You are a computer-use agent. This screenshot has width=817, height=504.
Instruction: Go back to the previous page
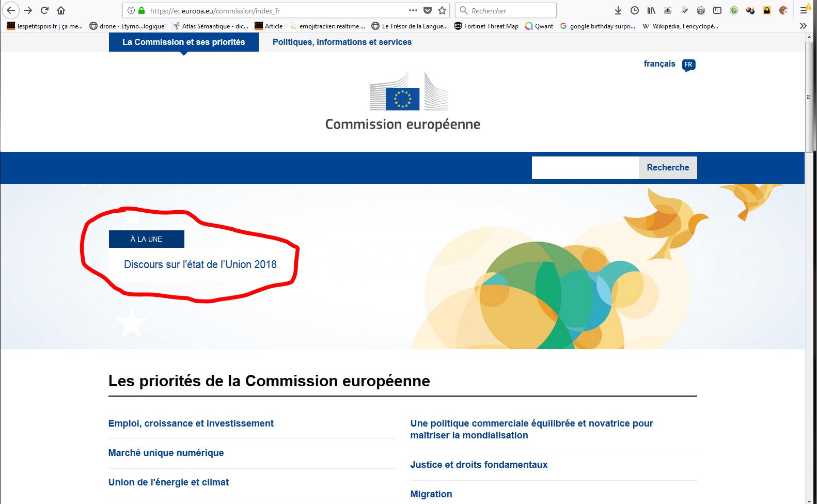coord(11,10)
